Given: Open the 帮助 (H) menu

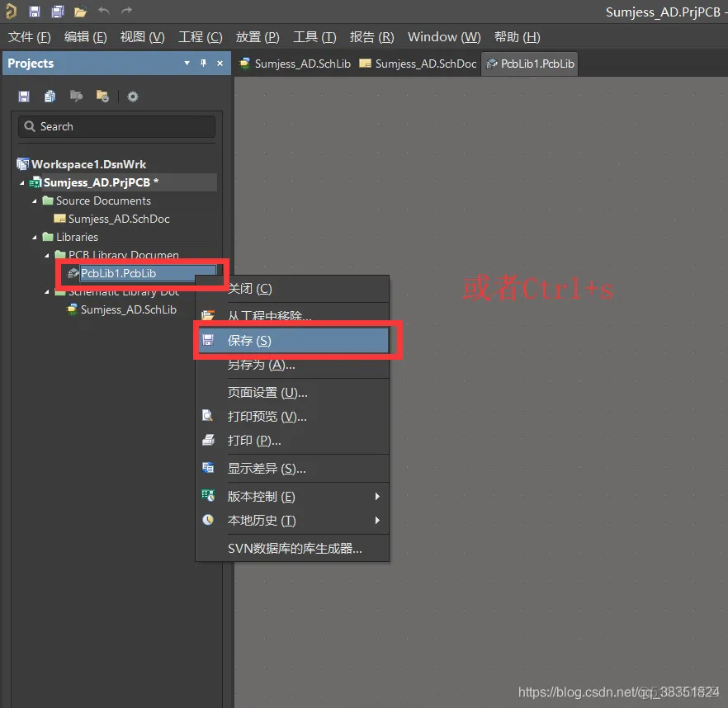Looking at the screenshot, I should point(517,37).
